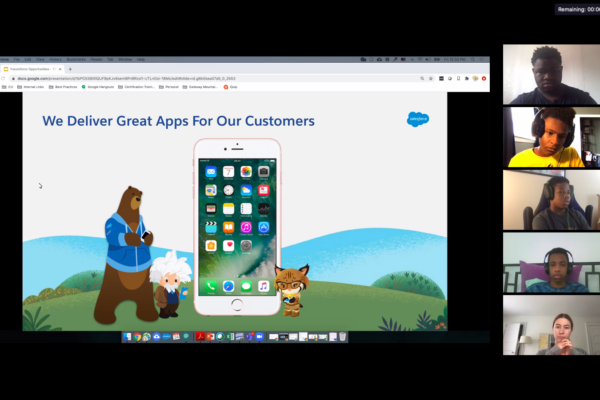
Task: Click the Salesforce cloud logo on the slide
Action: click(x=418, y=119)
